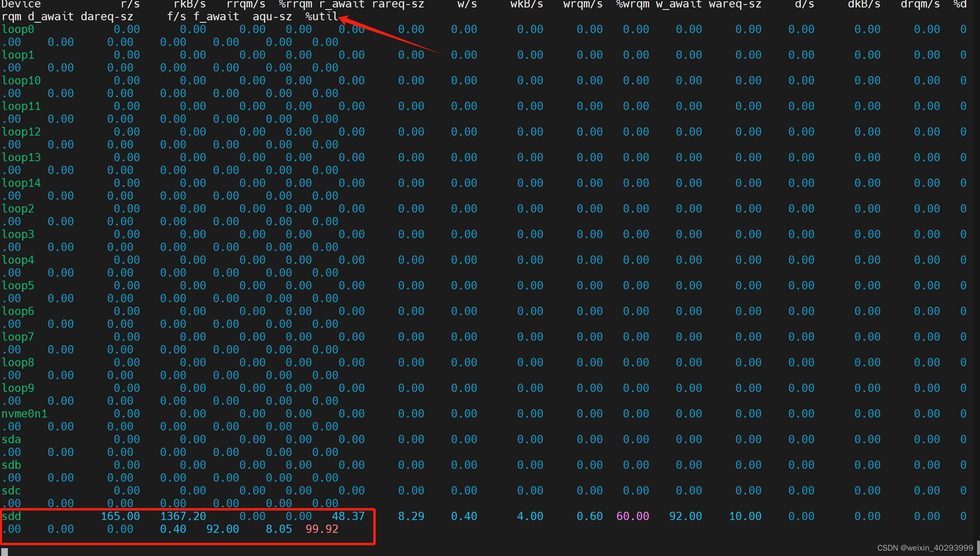Click the wkB/s column header

pos(526,4)
